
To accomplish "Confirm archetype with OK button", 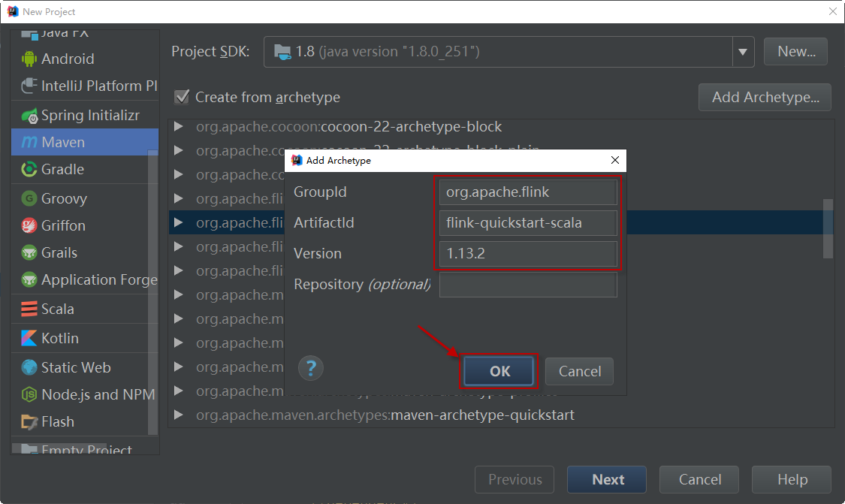I will tap(499, 371).
